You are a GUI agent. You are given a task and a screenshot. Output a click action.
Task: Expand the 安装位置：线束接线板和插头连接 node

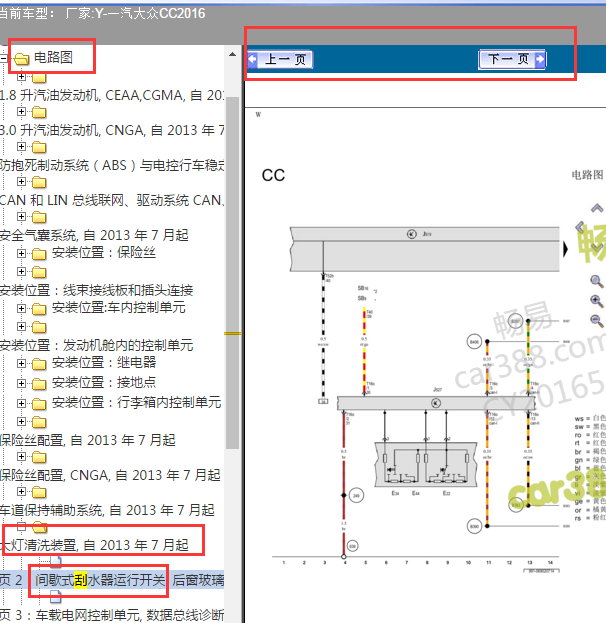(x=21, y=271)
